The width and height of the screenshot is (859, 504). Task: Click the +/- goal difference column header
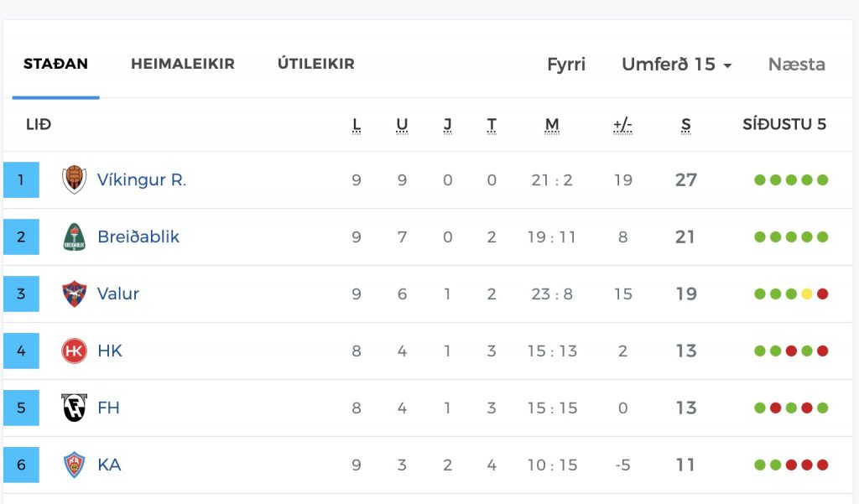pyautogui.click(x=622, y=126)
